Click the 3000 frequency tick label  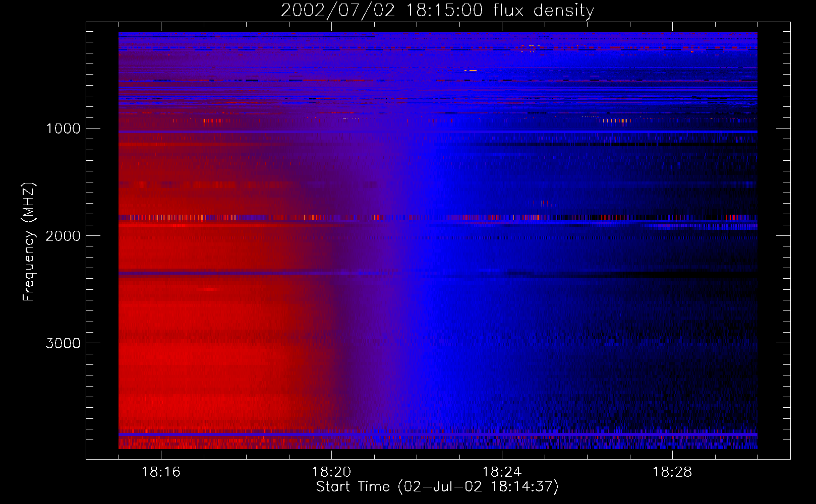click(63, 343)
